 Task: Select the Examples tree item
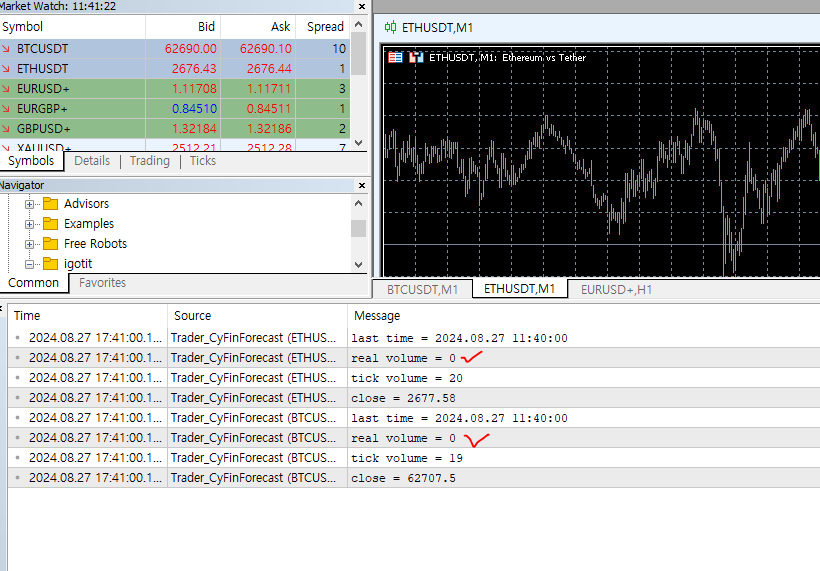[89, 223]
